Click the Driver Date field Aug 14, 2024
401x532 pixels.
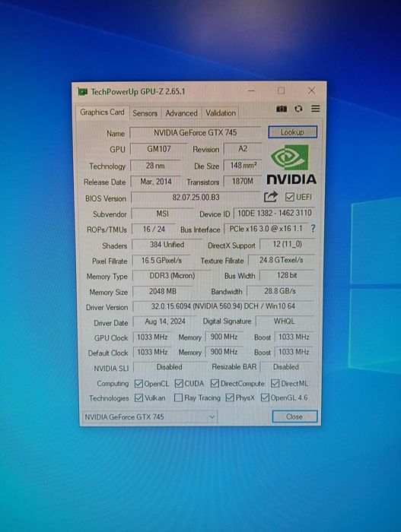point(165,321)
